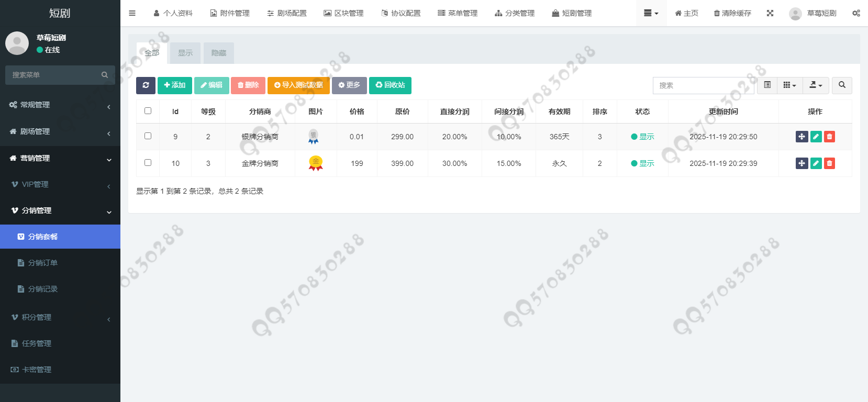The height and width of the screenshot is (402, 868).
Task: Sort table by 价格 column header
Action: coord(357,111)
